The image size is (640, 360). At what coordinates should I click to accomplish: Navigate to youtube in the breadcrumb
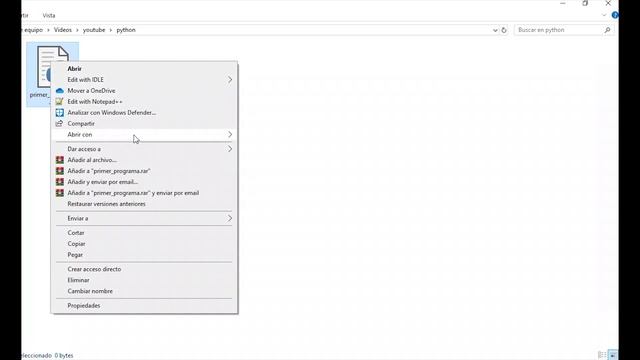tap(94, 30)
